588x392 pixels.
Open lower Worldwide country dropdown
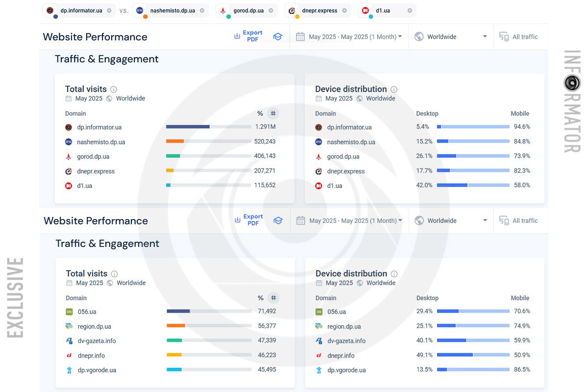point(451,220)
